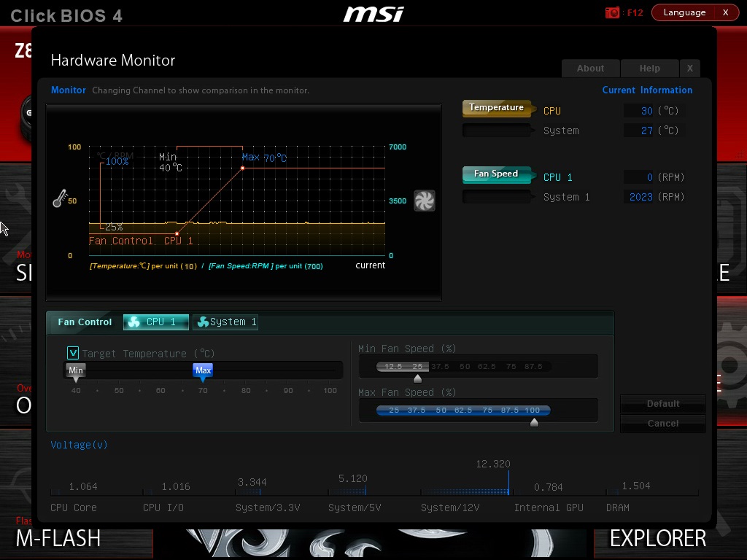
Task: Click the 'current' label under the graph
Action: pyautogui.click(x=370, y=265)
